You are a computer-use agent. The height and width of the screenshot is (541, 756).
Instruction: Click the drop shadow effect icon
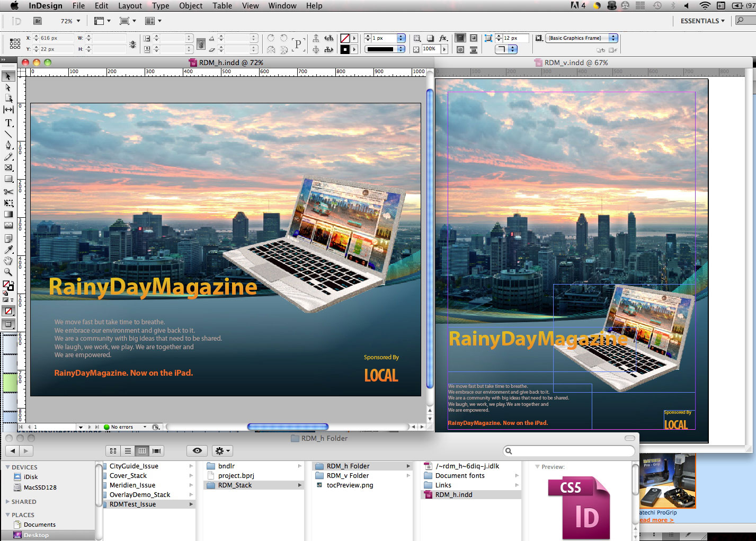pos(430,38)
